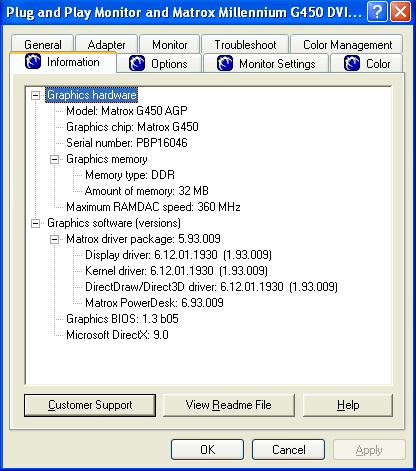Click the dialog title bar text

tap(184, 13)
